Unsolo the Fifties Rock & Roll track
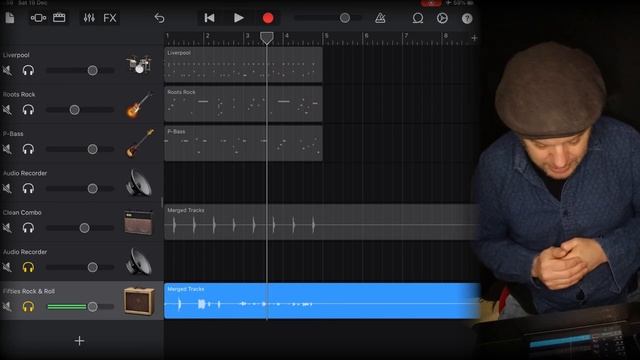Image resolution: width=640 pixels, height=360 pixels. [x=28, y=307]
